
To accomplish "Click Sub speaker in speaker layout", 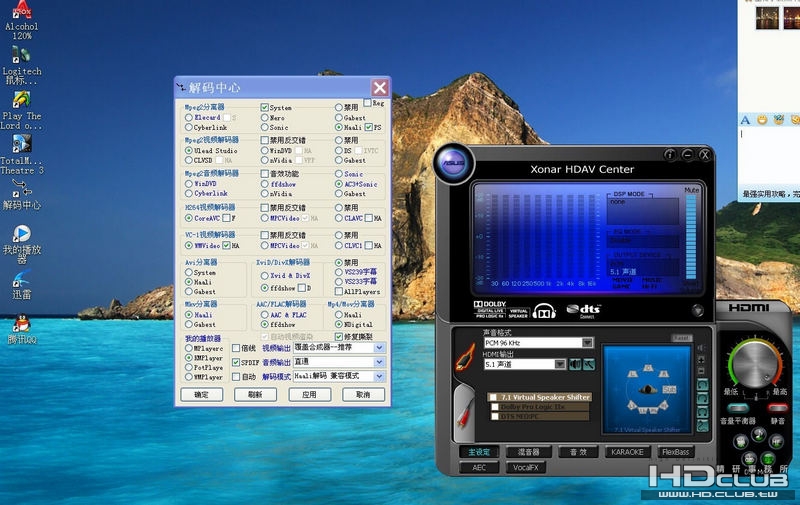I will [669, 389].
